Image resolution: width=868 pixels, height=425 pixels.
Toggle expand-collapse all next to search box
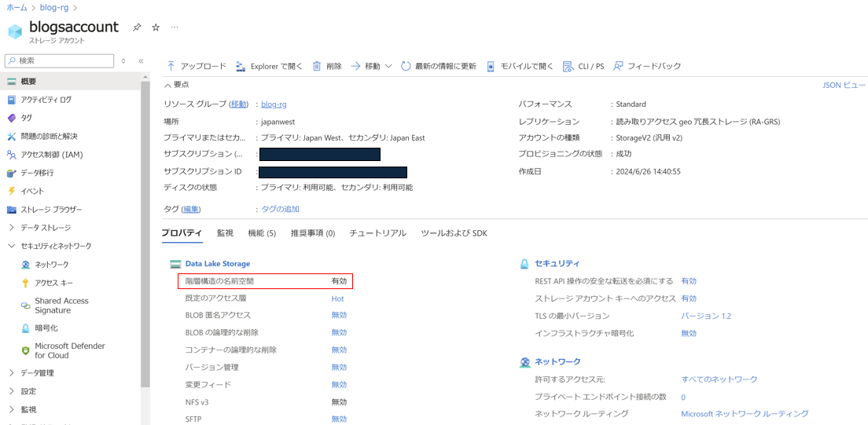point(123,60)
